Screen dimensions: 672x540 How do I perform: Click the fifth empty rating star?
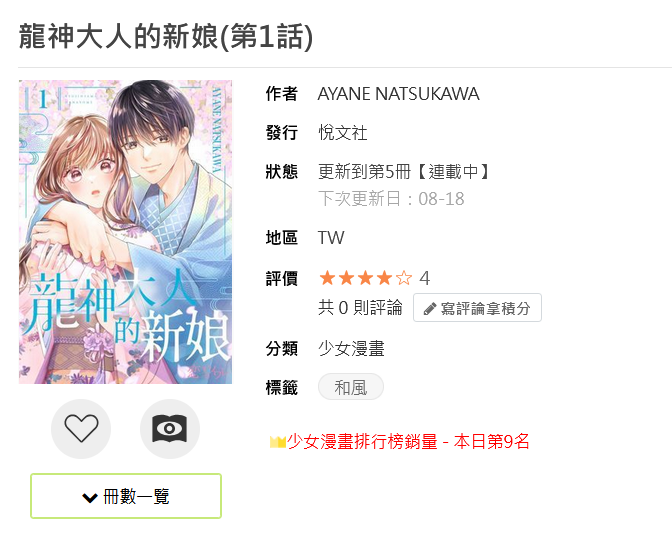pyautogui.click(x=404, y=278)
